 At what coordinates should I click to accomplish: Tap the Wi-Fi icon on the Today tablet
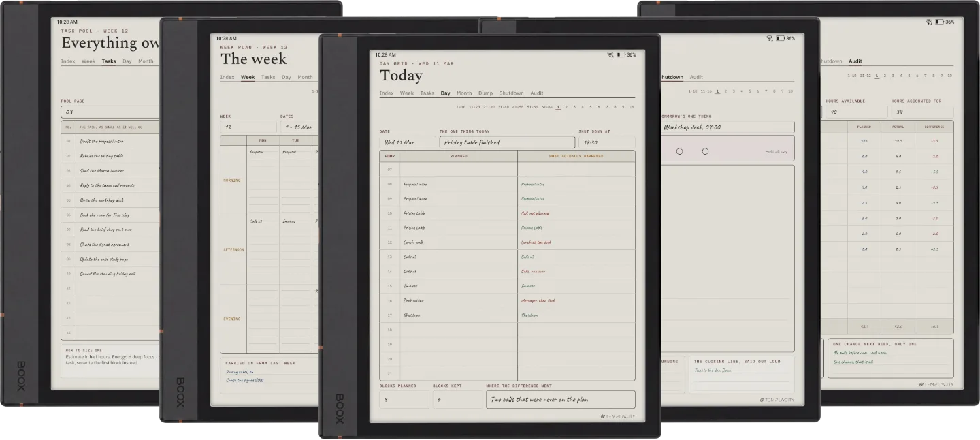610,54
